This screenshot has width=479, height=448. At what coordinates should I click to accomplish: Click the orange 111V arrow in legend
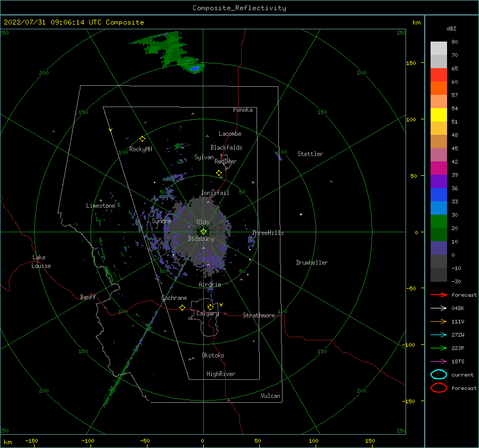point(439,321)
